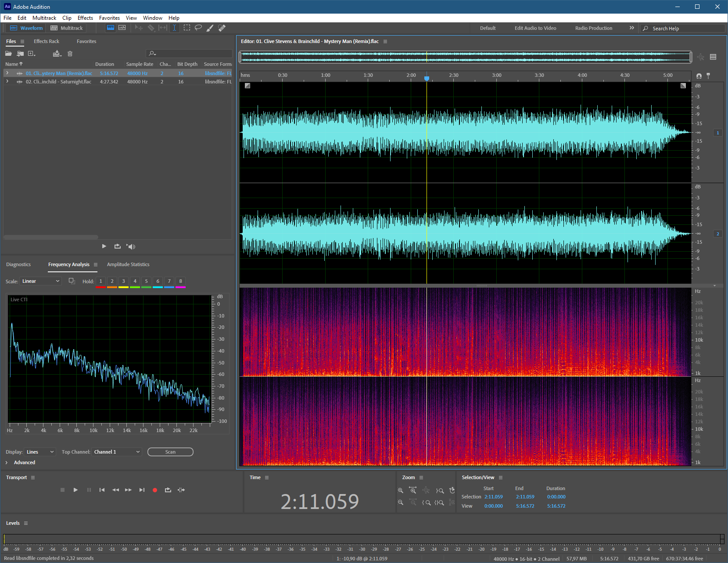
Task: Open the Favorites menu in menu bar
Action: point(109,18)
